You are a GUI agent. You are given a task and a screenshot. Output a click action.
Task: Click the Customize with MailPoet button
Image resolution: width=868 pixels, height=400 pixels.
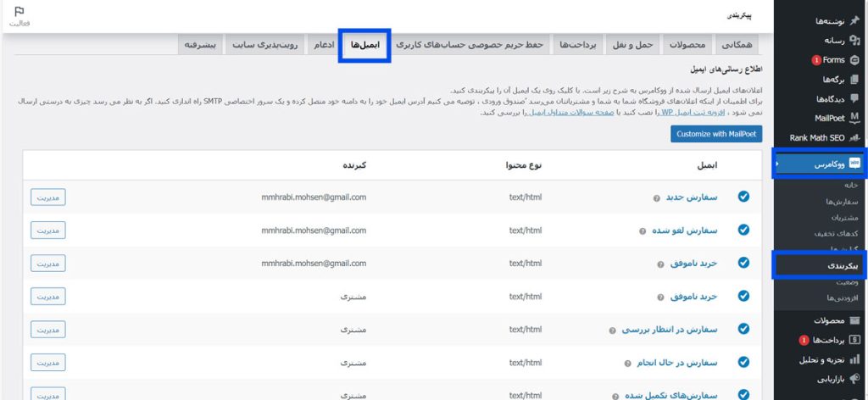[x=715, y=134]
